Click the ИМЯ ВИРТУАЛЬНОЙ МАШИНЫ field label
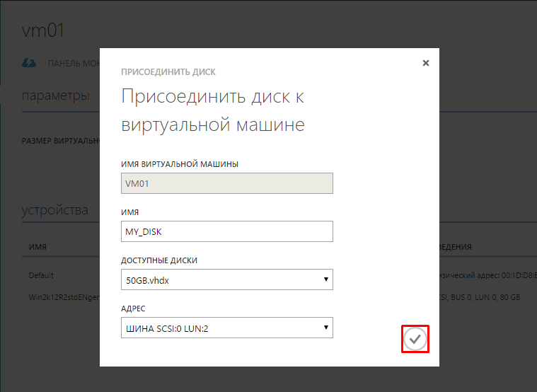This screenshot has width=537, height=392. [180, 164]
